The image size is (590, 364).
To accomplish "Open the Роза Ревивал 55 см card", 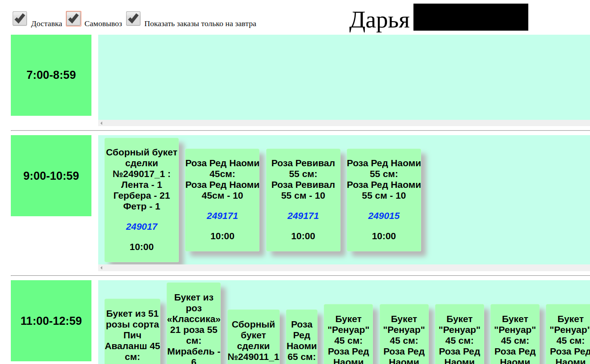I will (x=303, y=200).
